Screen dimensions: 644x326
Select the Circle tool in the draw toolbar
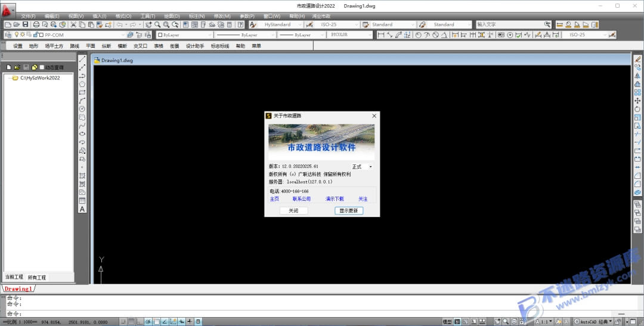tap(82, 109)
